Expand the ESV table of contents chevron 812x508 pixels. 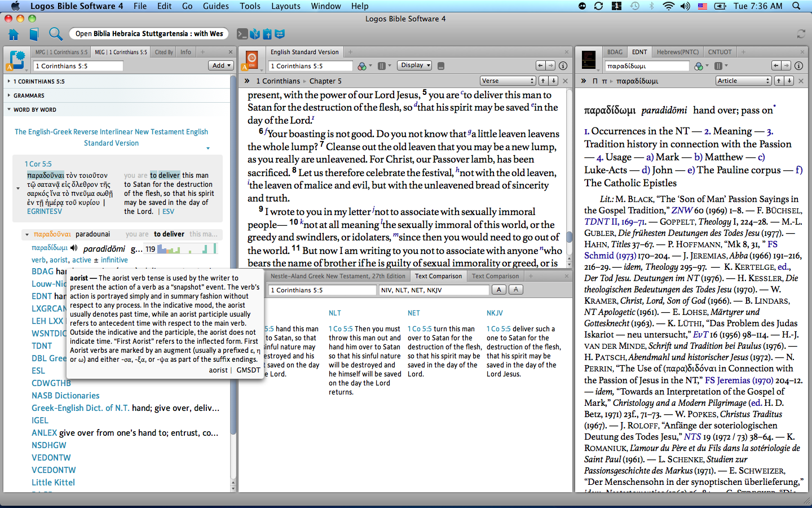[x=247, y=81]
